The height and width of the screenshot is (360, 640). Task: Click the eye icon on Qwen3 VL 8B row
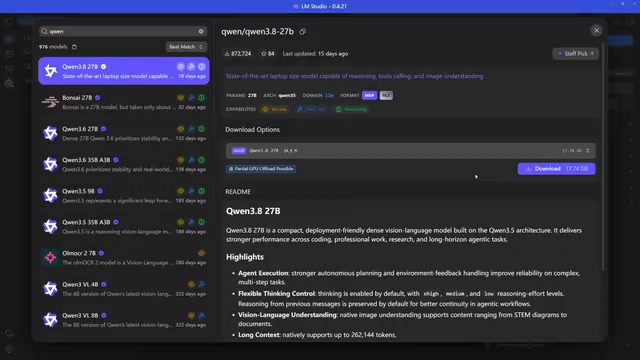point(191,316)
